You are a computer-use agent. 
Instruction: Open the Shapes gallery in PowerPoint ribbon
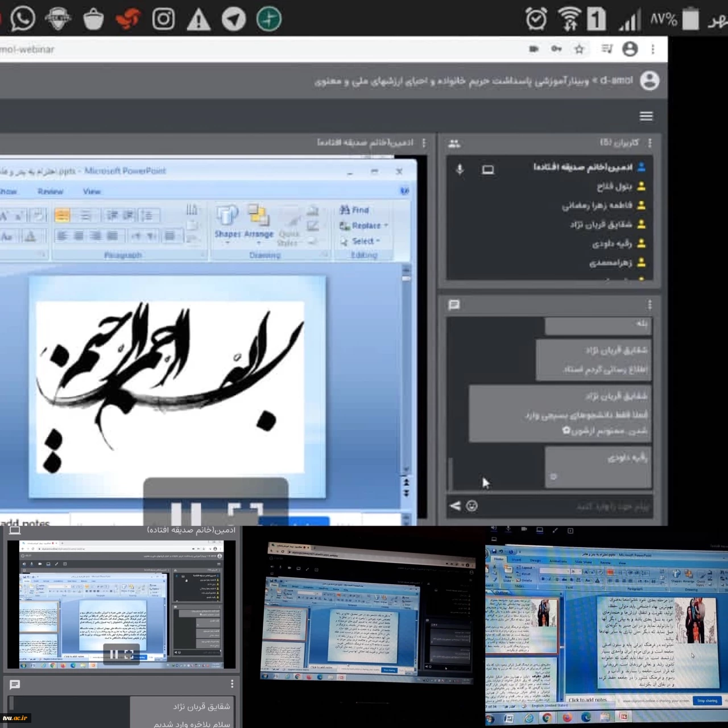pyautogui.click(x=227, y=222)
